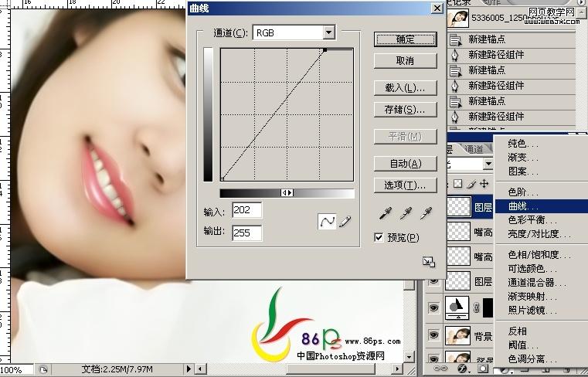Pick the black point eyedropper in Curves

pyautogui.click(x=386, y=213)
